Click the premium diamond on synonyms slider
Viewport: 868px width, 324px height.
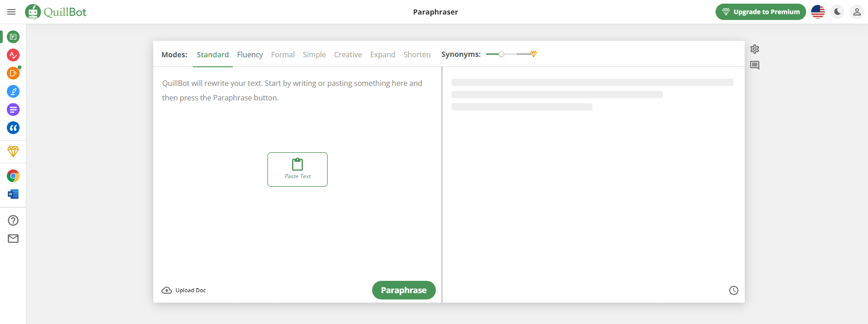point(534,54)
